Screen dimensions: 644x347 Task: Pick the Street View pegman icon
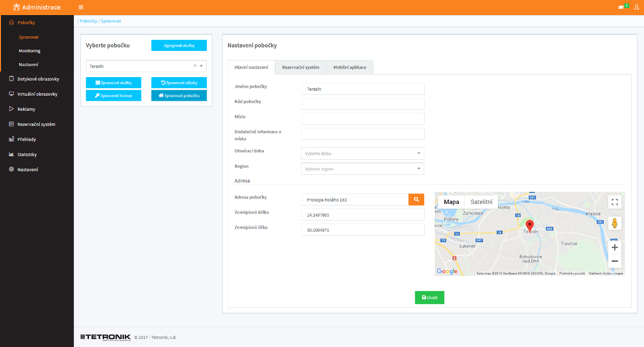click(614, 223)
